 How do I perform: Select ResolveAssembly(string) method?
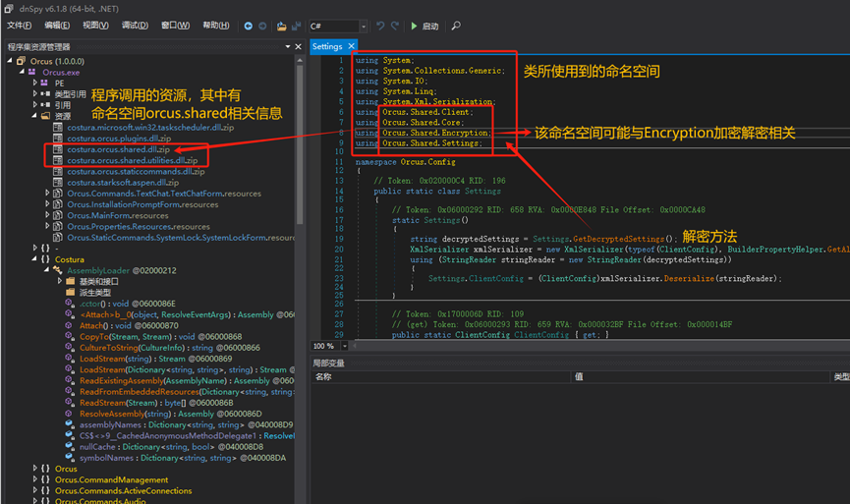(x=170, y=414)
